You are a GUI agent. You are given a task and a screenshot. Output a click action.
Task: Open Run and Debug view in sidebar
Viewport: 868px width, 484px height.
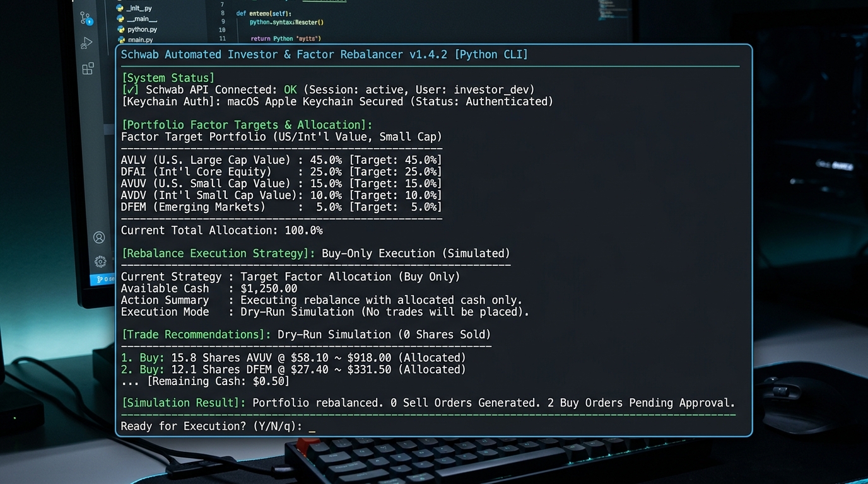click(x=87, y=43)
